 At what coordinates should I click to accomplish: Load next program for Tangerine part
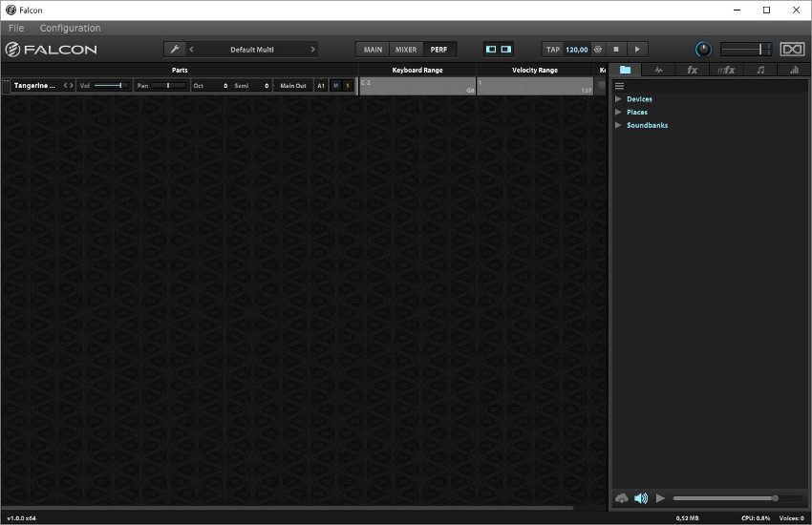[x=72, y=85]
